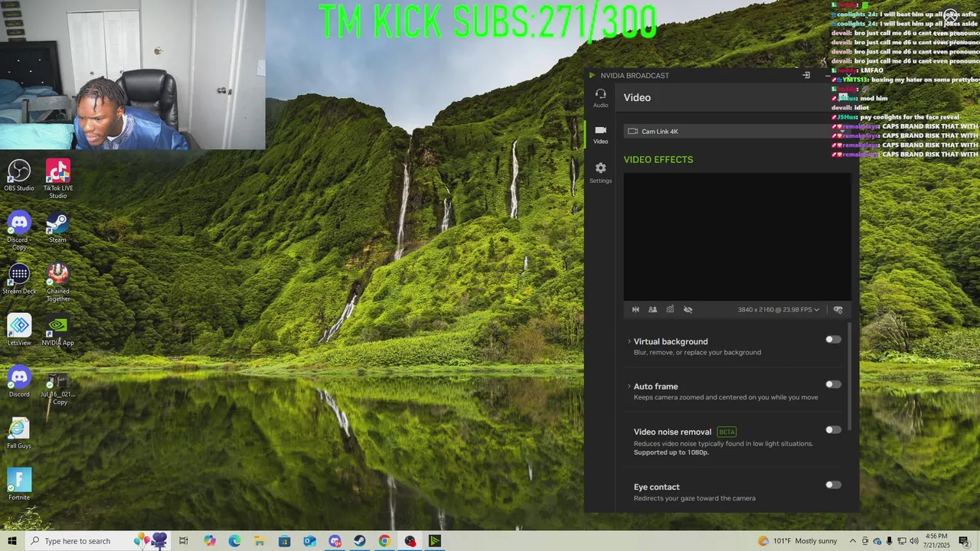Show hidden system tray icons

[x=853, y=541]
